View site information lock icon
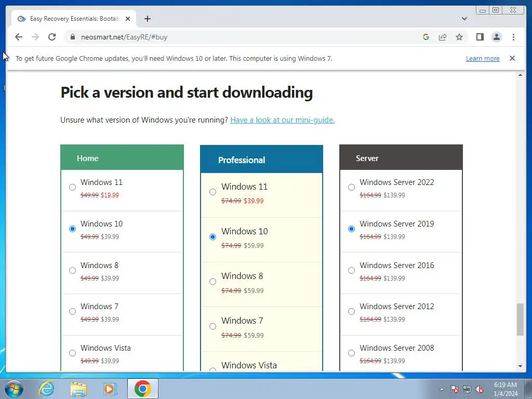Screen dimensions: 532x399 [x=72, y=37]
